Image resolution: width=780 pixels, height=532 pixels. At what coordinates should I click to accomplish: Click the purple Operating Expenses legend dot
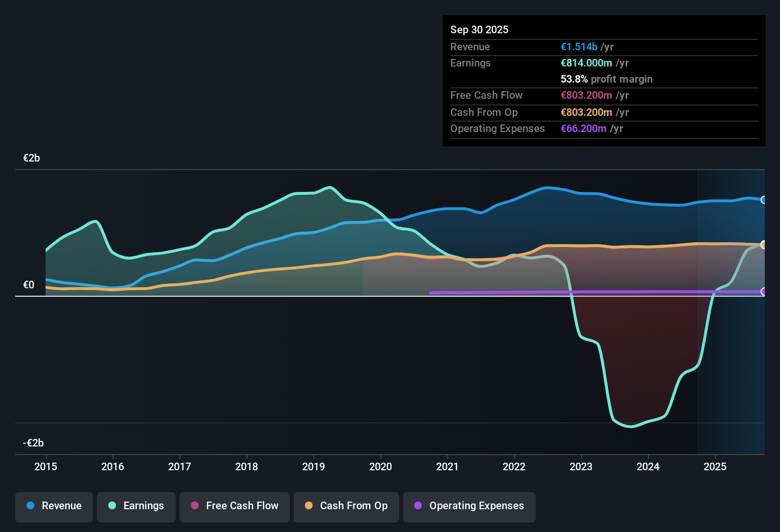click(x=418, y=506)
